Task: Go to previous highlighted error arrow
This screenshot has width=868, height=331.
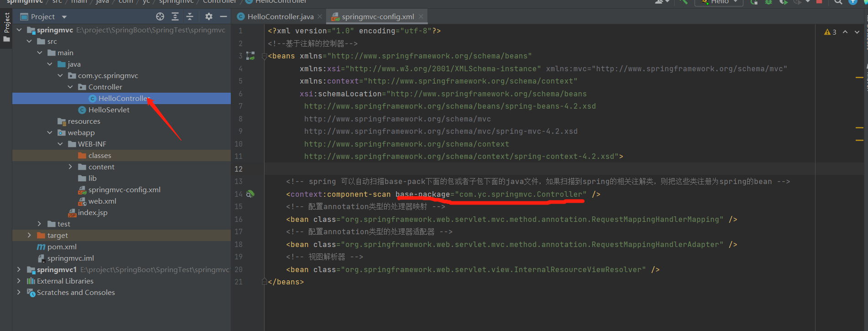Action: click(x=845, y=32)
